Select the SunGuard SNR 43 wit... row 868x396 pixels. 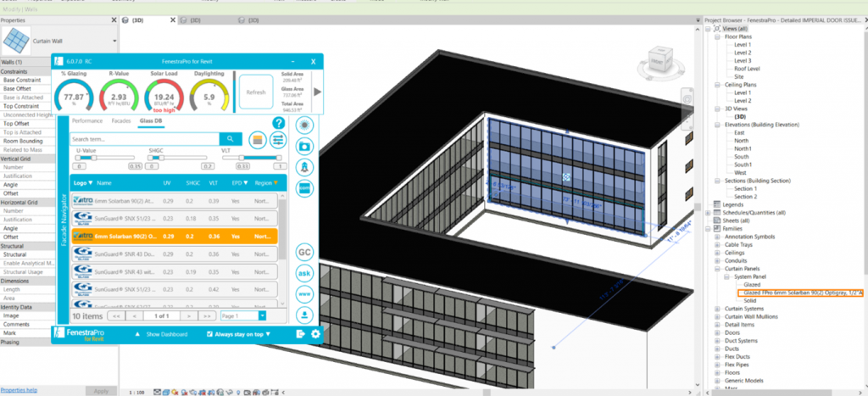pos(175,271)
